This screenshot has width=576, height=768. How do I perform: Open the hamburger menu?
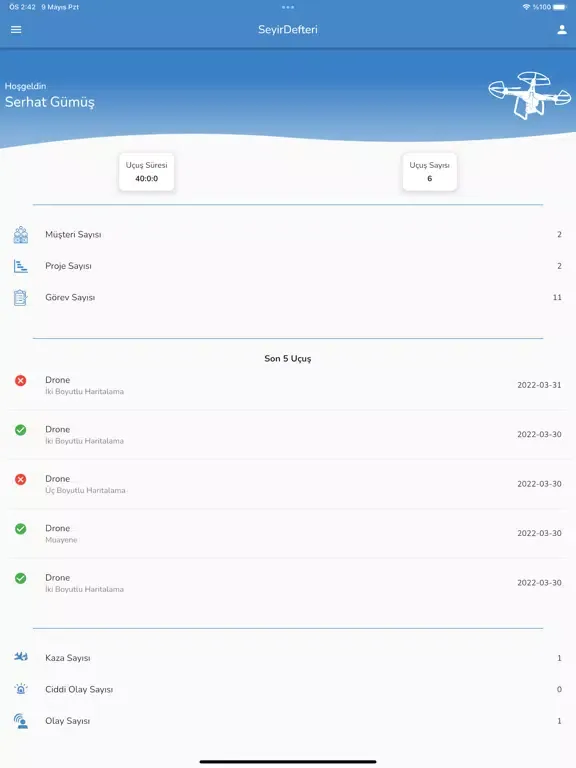16,29
